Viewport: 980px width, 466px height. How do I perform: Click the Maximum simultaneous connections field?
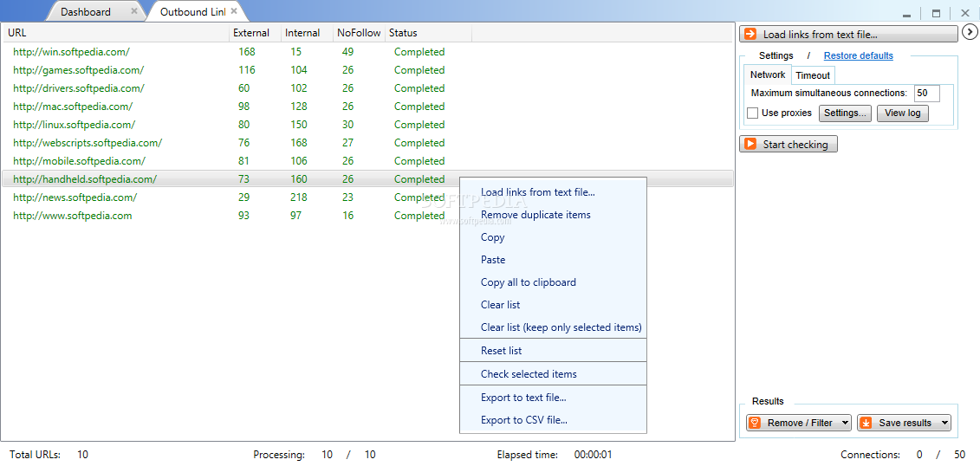(927, 93)
